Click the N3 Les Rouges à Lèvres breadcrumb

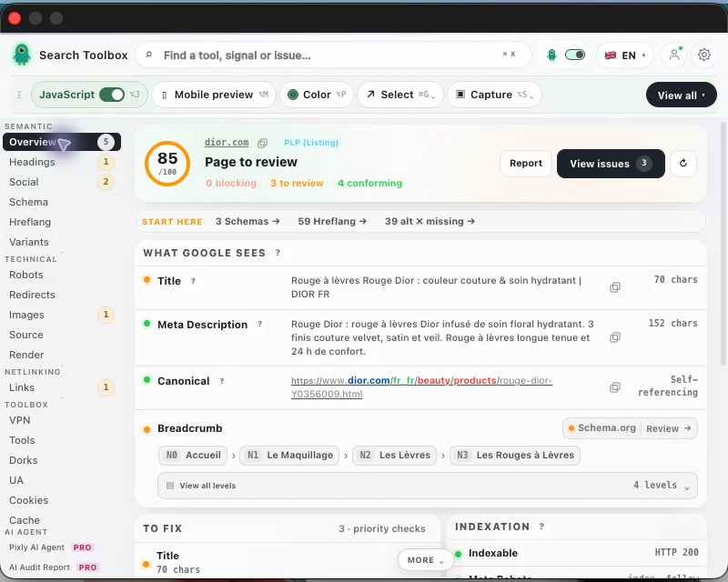click(515, 456)
